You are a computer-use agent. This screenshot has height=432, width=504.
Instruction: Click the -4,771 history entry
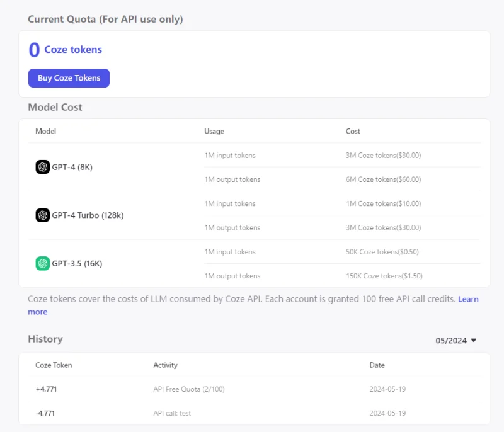(x=45, y=413)
